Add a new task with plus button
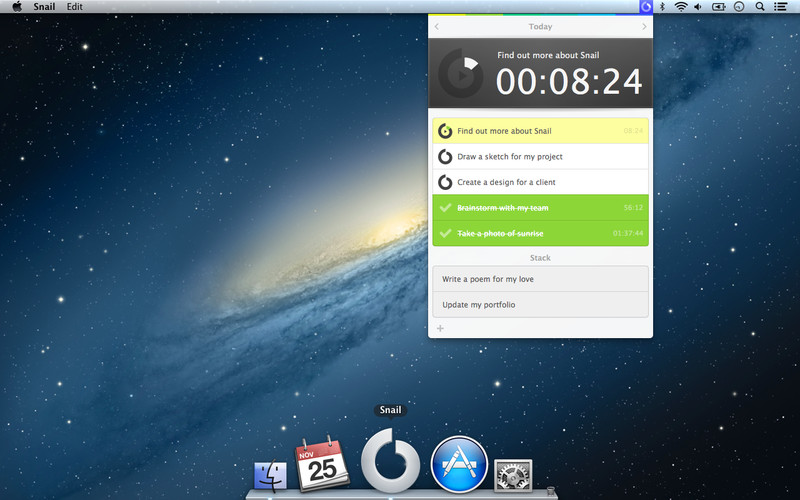The width and height of the screenshot is (800, 500). coord(440,329)
